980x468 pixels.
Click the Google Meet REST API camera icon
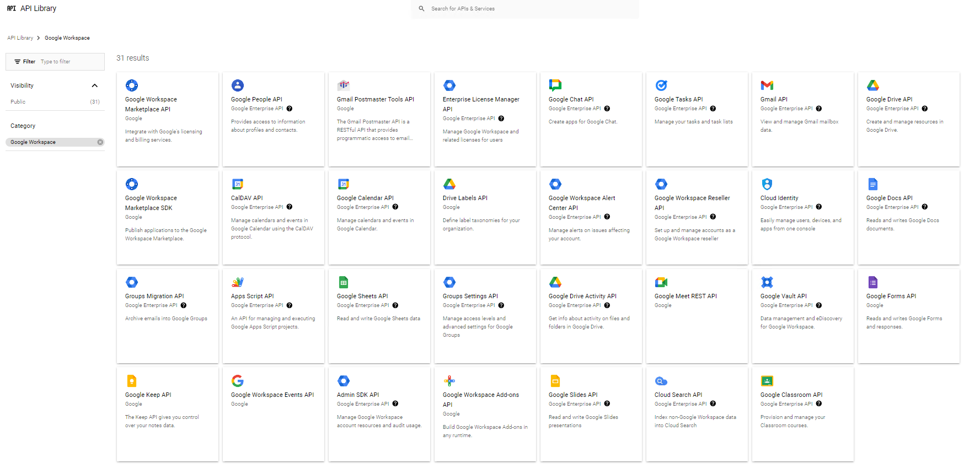(x=661, y=282)
